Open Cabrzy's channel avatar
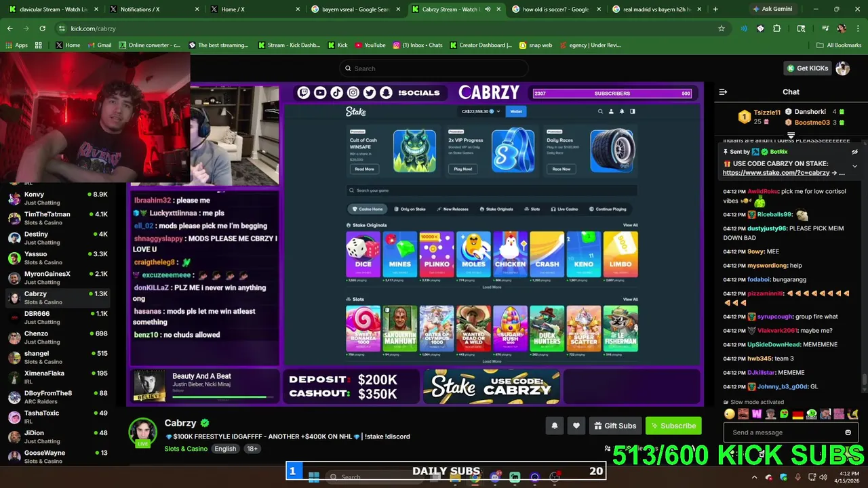Image resolution: width=868 pixels, height=488 pixels. click(x=143, y=432)
